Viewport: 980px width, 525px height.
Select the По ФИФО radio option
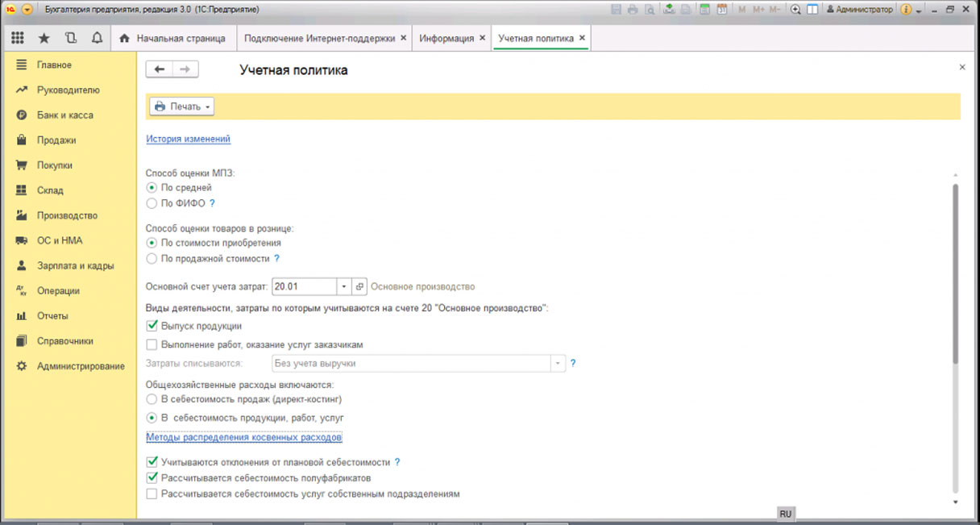[152, 204]
